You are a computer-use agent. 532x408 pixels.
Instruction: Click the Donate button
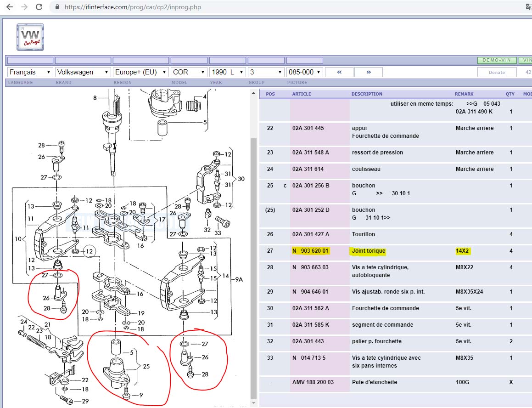coord(497,72)
